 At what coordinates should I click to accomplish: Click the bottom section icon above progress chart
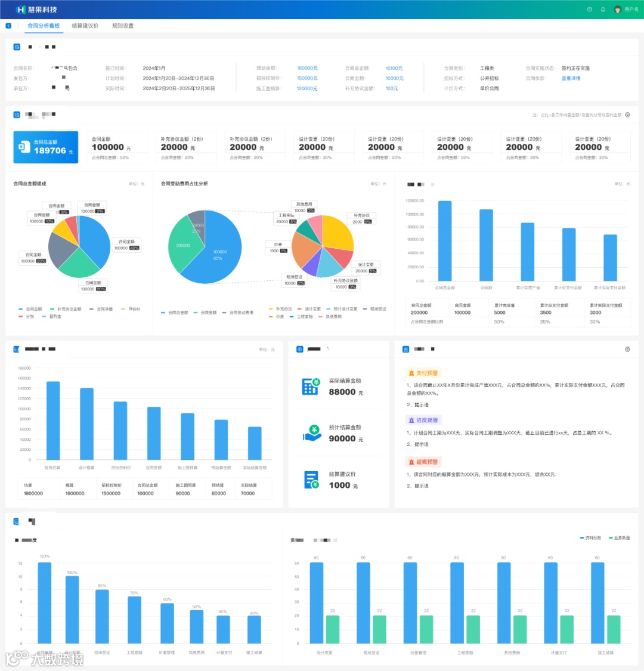(x=16, y=521)
